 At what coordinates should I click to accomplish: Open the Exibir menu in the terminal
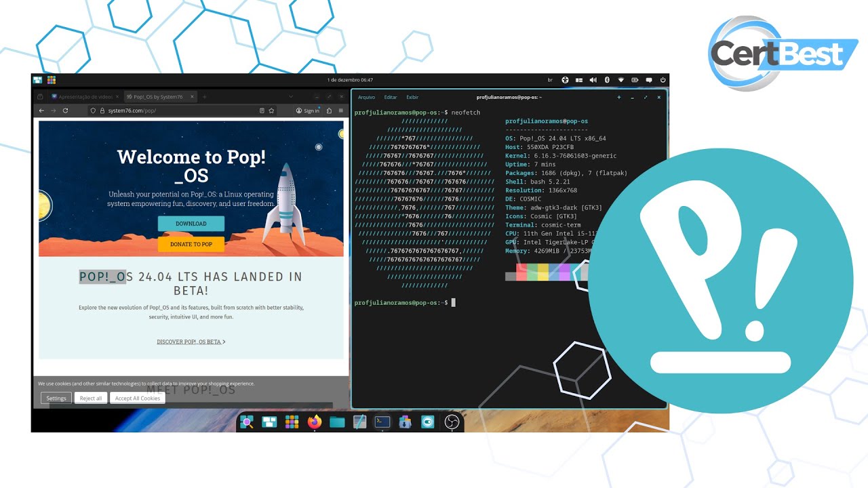pos(412,98)
